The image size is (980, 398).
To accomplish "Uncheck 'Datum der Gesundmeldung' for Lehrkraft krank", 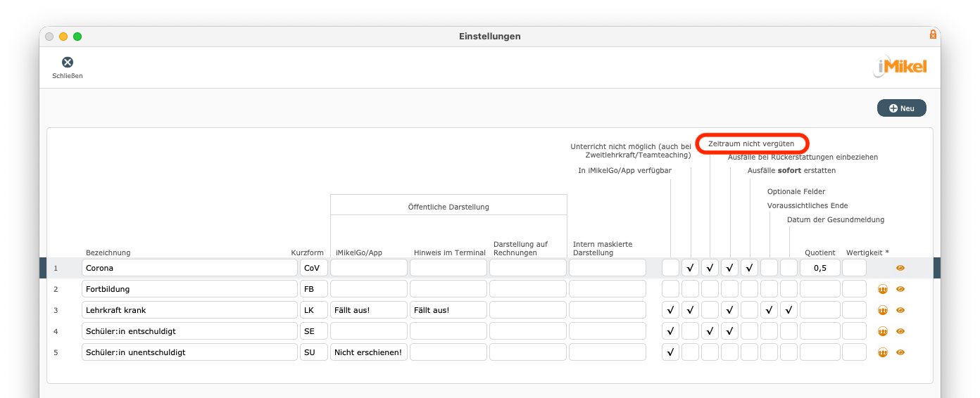I will coord(789,310).
